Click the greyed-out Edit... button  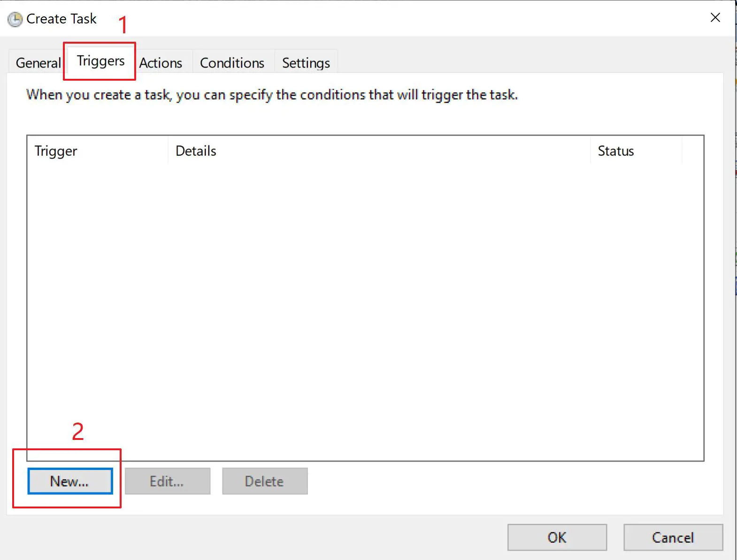tap(168, 481)
